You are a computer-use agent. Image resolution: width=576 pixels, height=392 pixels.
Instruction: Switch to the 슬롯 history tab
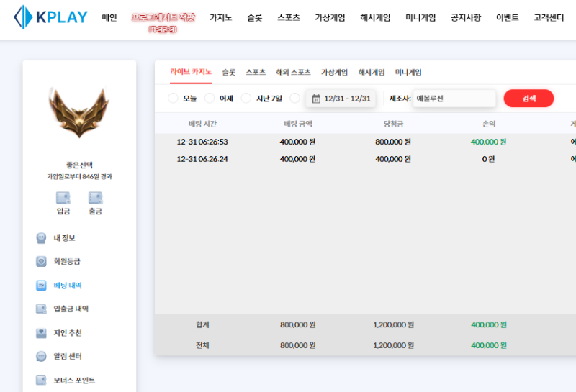(x=228, y=73)
